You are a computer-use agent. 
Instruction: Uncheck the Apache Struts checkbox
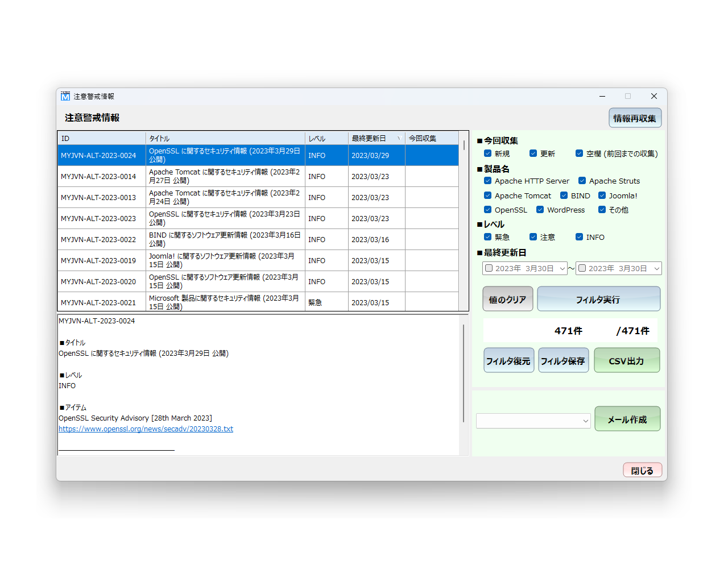click(x=582, y=181)
